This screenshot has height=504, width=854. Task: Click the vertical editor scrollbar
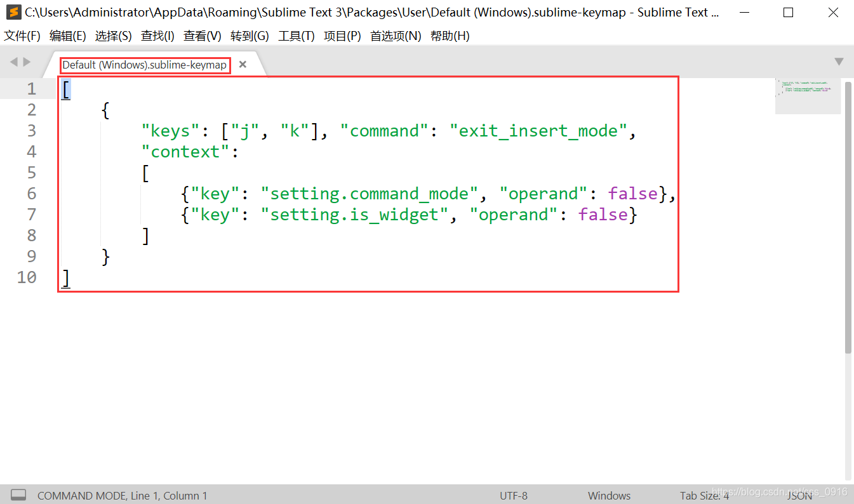pyautogui.click(x=849, y=218)
